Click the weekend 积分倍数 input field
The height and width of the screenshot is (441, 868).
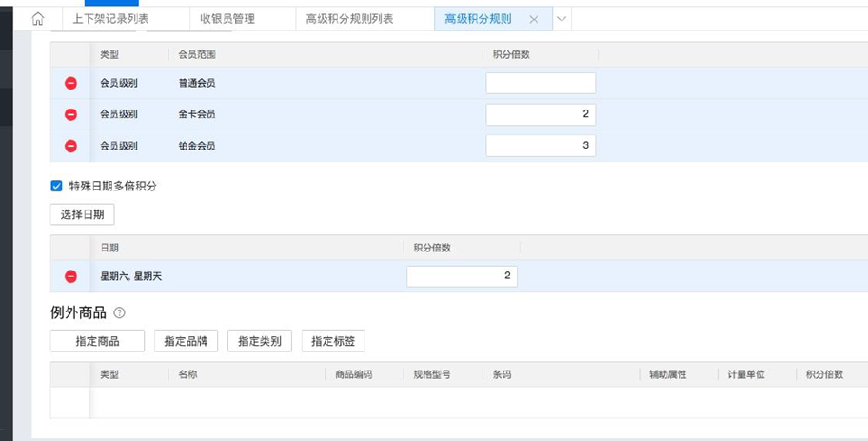[462, 276]
